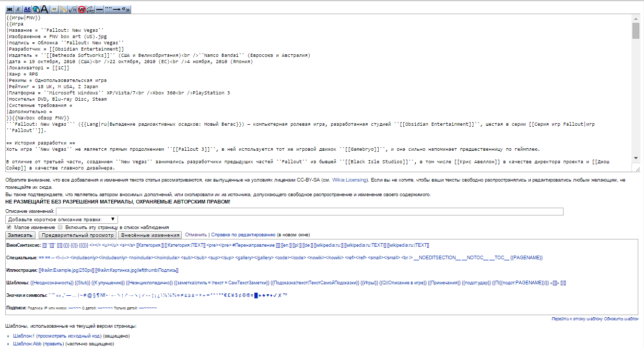Insert {{К улучшению}} template
The image size is (644, 348).
[x=108, y=283]
